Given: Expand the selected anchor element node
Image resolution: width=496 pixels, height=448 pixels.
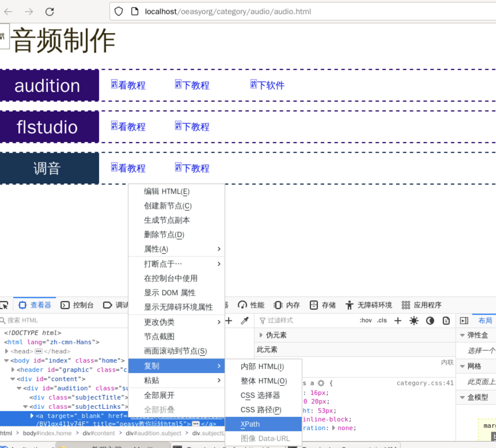Looking at the screenshot, I should point(32,416).
